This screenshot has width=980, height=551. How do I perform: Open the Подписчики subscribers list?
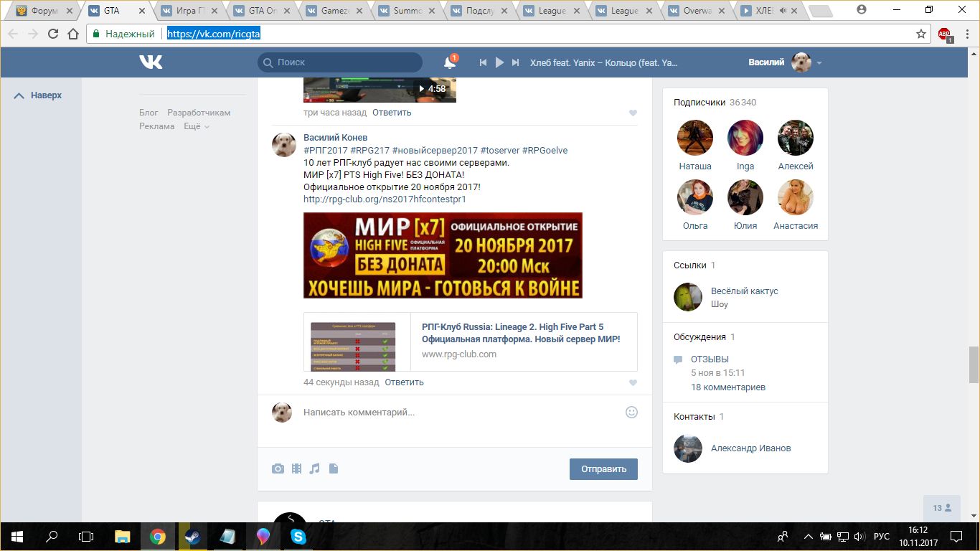tap(715, 103)
